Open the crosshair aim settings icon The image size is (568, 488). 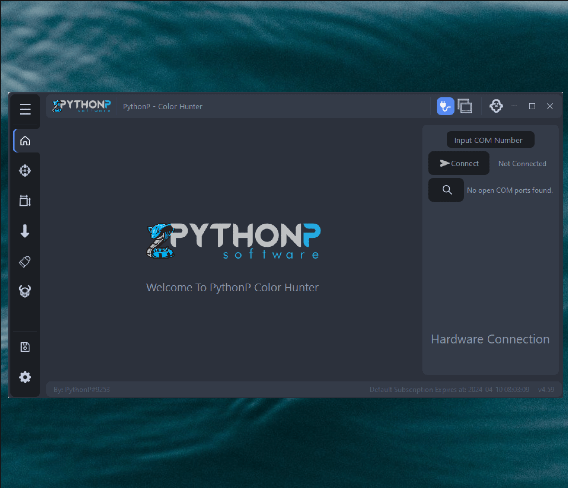[25, 171]
